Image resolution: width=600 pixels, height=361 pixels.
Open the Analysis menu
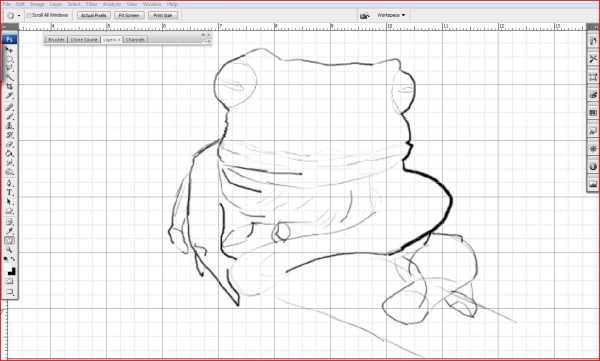tap(112, 4)
